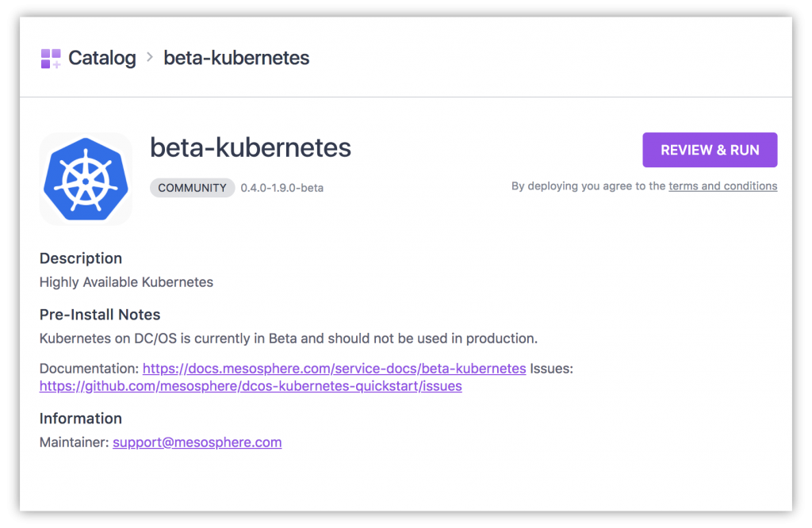The width and height of the screenshot is (812, 528).
Task: Click the Documentation label text
Action: [x=89, y=369]
